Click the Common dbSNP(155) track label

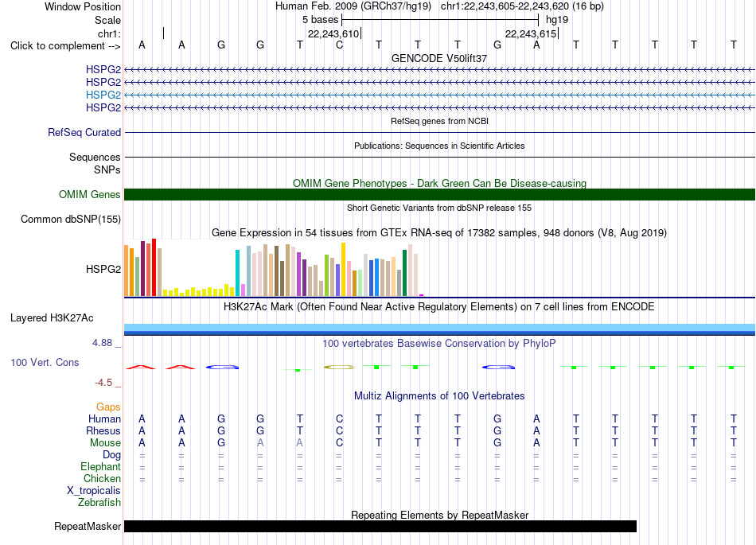pos(70,220)
